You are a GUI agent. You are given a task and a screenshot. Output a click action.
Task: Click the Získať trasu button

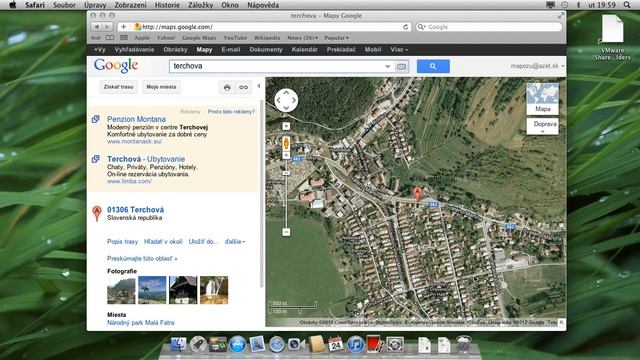(x=118, y=87)
